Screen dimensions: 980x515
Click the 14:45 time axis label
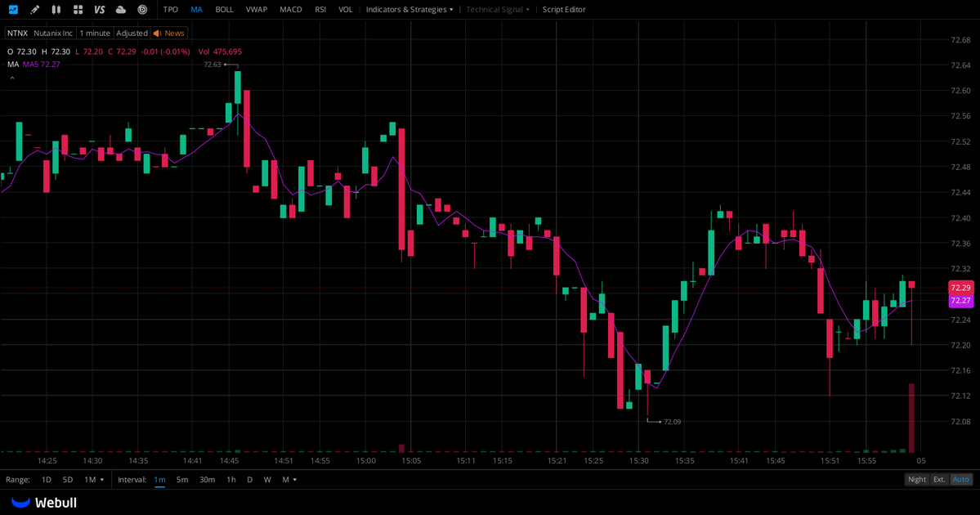click(x=230, y=460)
